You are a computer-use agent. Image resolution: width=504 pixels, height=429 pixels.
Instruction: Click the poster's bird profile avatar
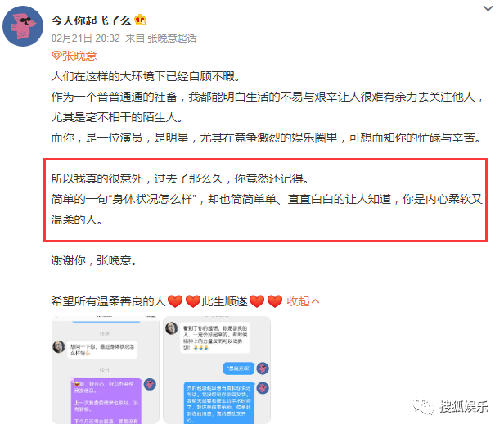23,26
